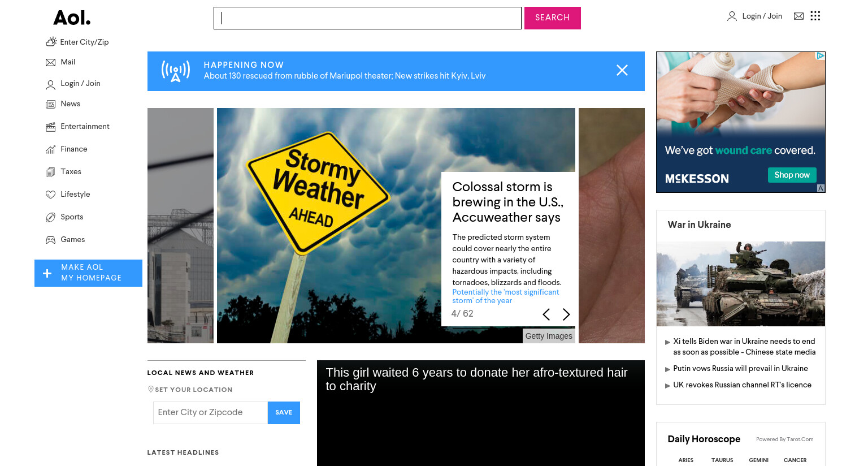The width and height of the screenshot is (868, 466).
Task: Open 'Potentially the most significant storm' link
Action: pos(505,296)
